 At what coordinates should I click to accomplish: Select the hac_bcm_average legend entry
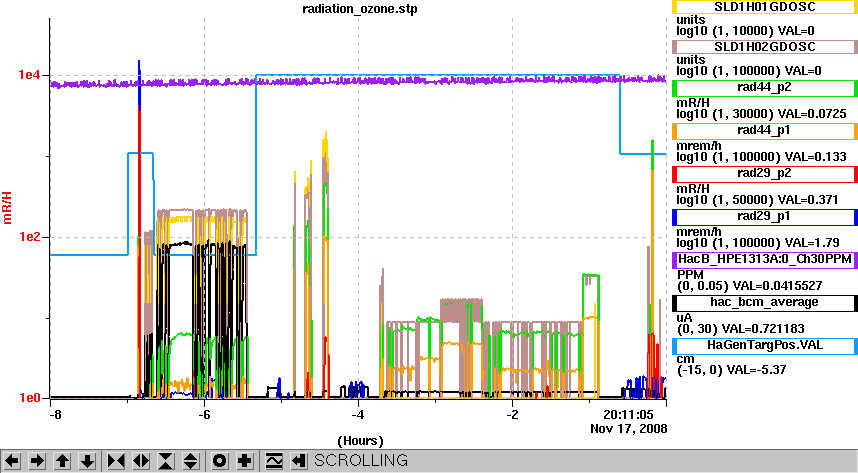click(764, 303)
